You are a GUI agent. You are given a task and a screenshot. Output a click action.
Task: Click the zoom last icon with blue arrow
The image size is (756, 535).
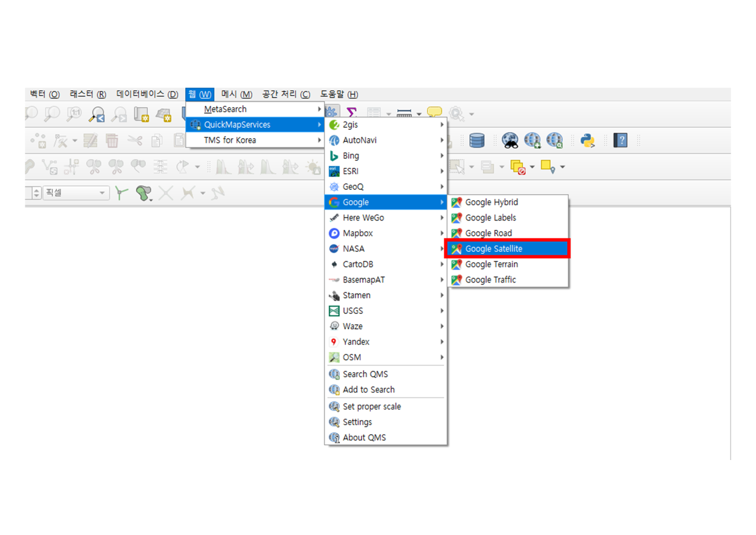[97, 114]
